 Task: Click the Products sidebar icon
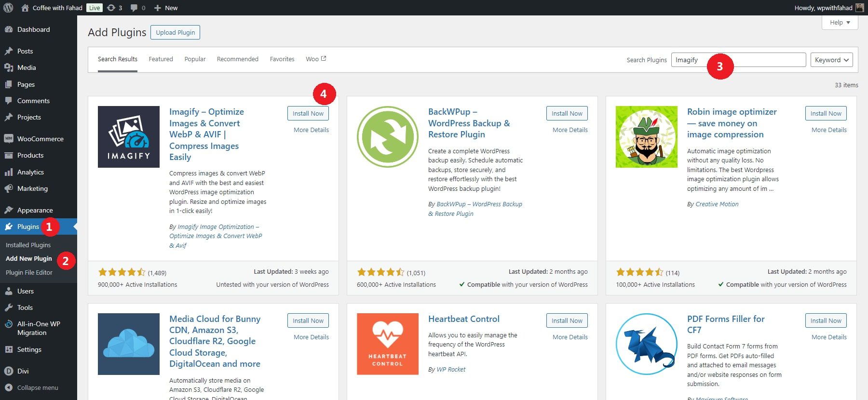coord(9,155)
